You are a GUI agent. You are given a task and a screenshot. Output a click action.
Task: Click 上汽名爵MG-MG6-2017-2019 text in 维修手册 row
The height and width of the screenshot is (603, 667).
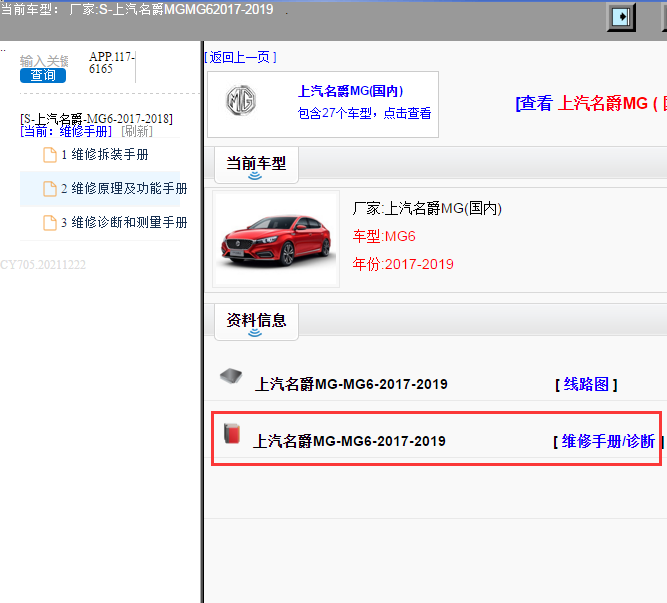(349, 441)
